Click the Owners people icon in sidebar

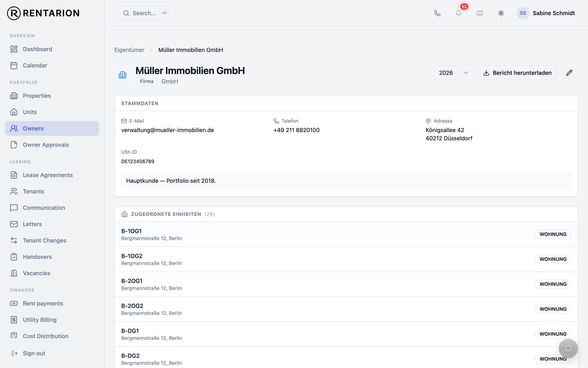[x=14, y=129]
